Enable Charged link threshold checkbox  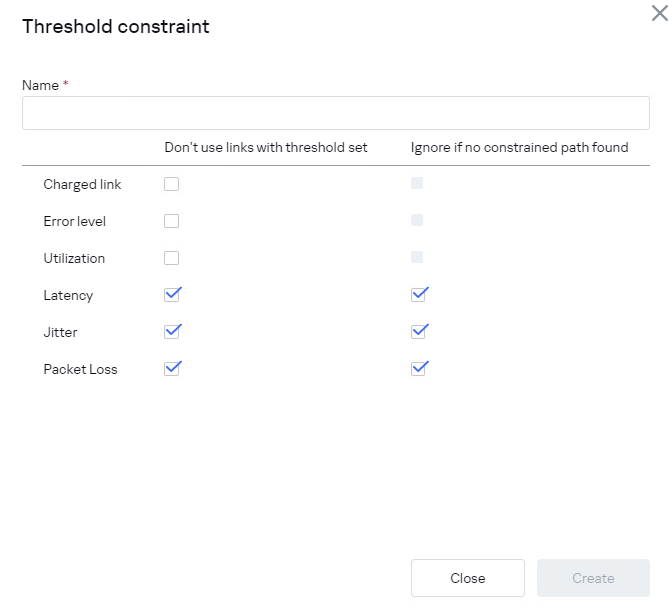click(172, 184)
